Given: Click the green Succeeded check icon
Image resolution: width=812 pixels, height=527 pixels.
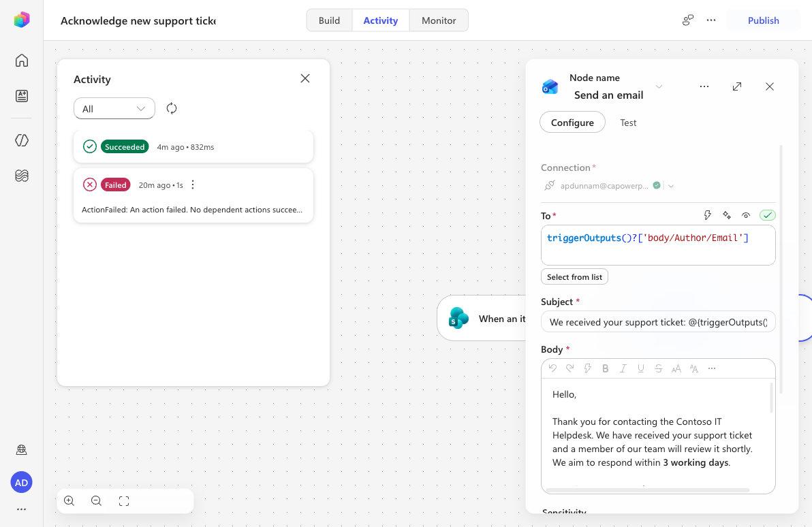Looking at the screenshot, I should tap(90, 146).
